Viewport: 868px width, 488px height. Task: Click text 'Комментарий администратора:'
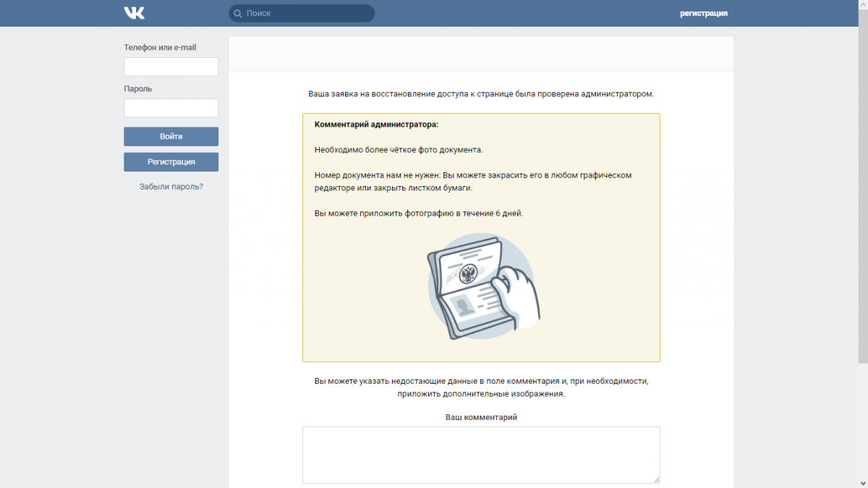376,125
